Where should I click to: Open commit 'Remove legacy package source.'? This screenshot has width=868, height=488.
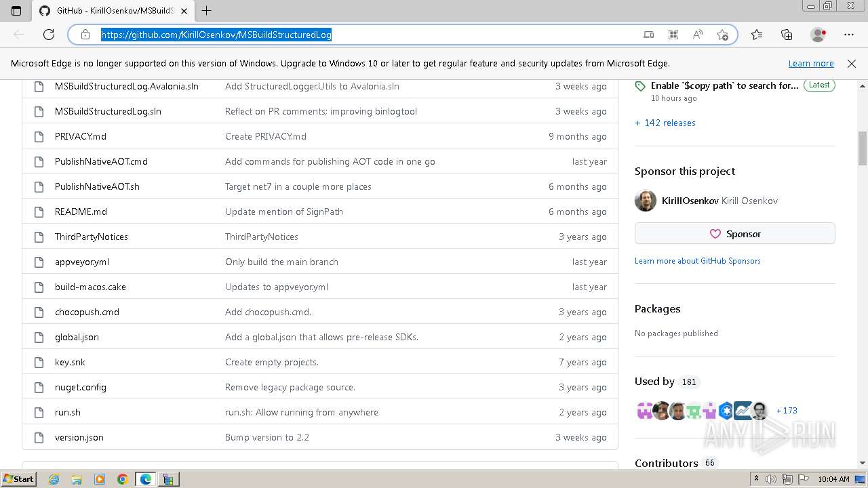coord(290,387)
